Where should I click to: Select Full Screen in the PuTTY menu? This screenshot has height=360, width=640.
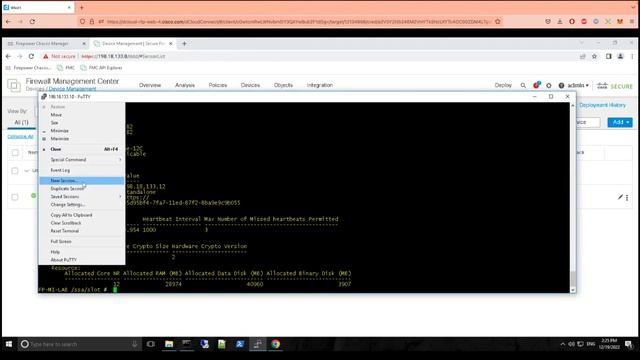[x=82, y=242]
